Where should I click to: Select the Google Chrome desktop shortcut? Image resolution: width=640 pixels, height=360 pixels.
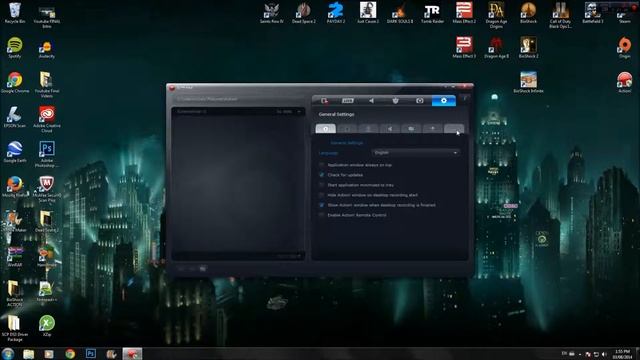click(15, 82)
